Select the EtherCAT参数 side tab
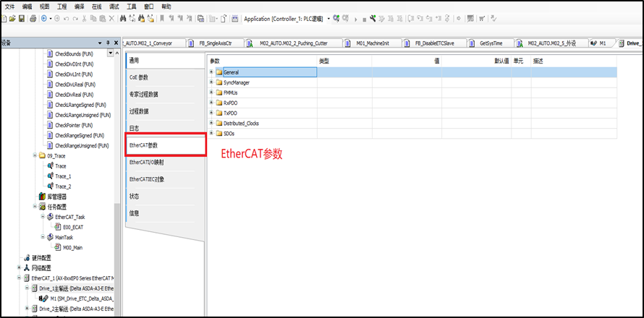 point(166,145)
